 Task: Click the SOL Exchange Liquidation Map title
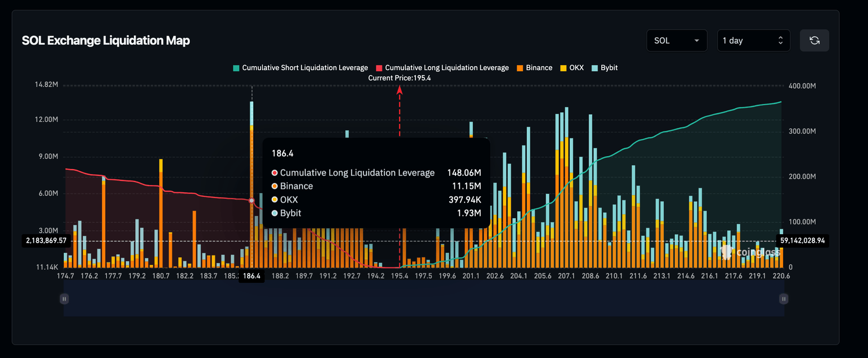pos(106,41)
